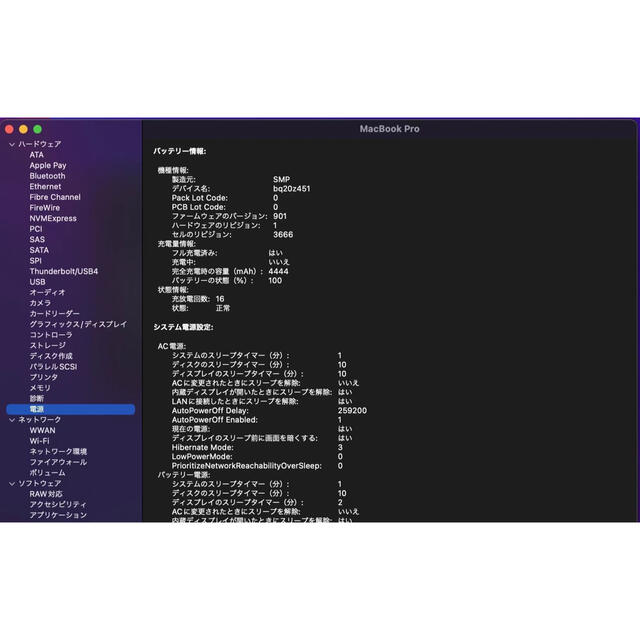This screenshot has height=640, width=640.
Task: Select SPI in the sidebar
Action: [36, 261]
